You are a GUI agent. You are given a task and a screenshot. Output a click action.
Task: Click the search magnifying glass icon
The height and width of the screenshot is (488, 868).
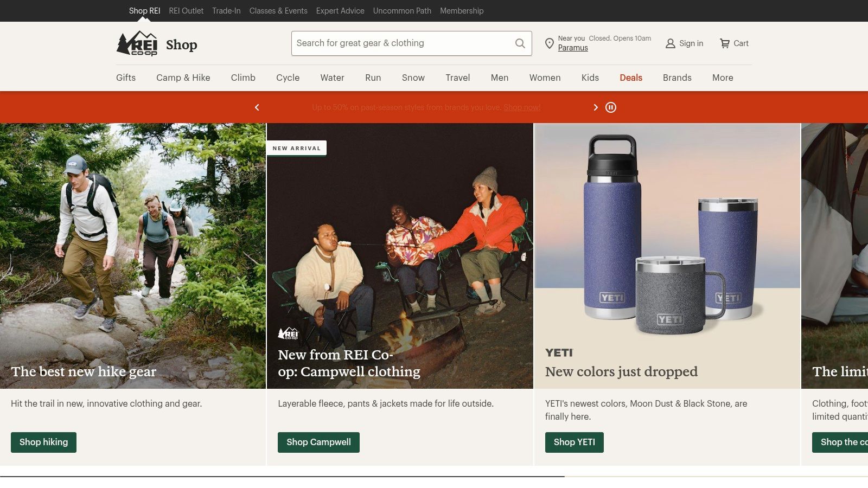click(520, 43)
